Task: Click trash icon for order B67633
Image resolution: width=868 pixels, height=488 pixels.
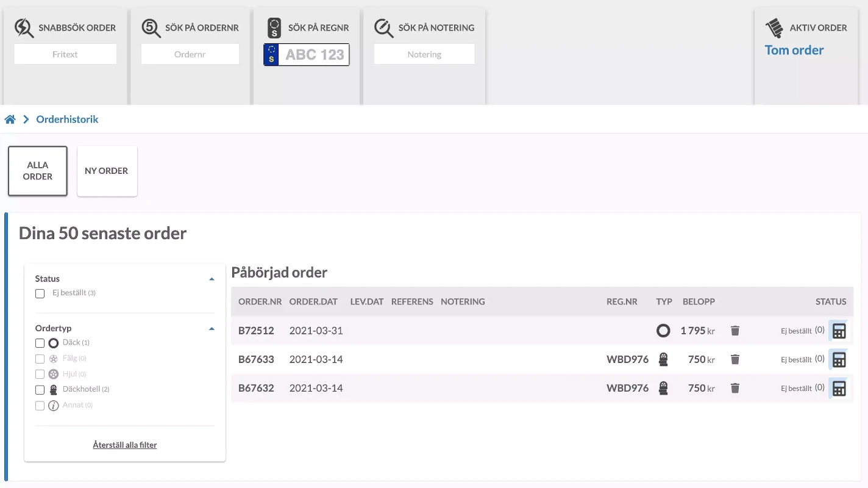Action: [735, 359]
